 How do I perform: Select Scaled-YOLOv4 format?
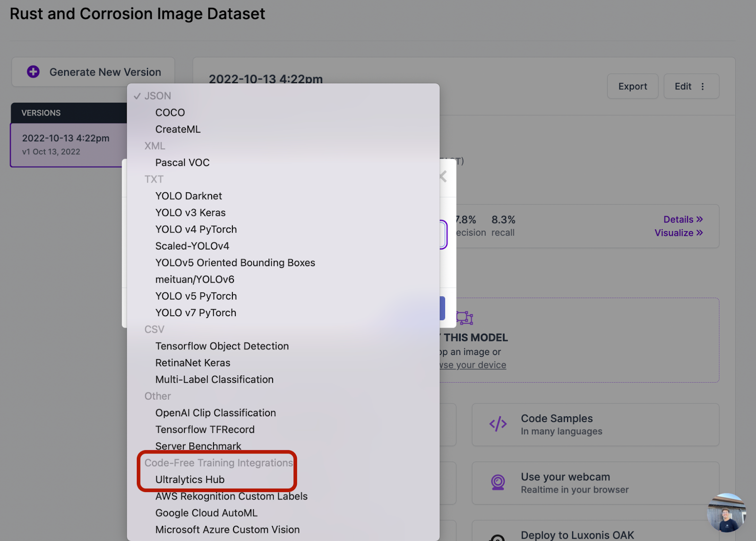[192, 246]
